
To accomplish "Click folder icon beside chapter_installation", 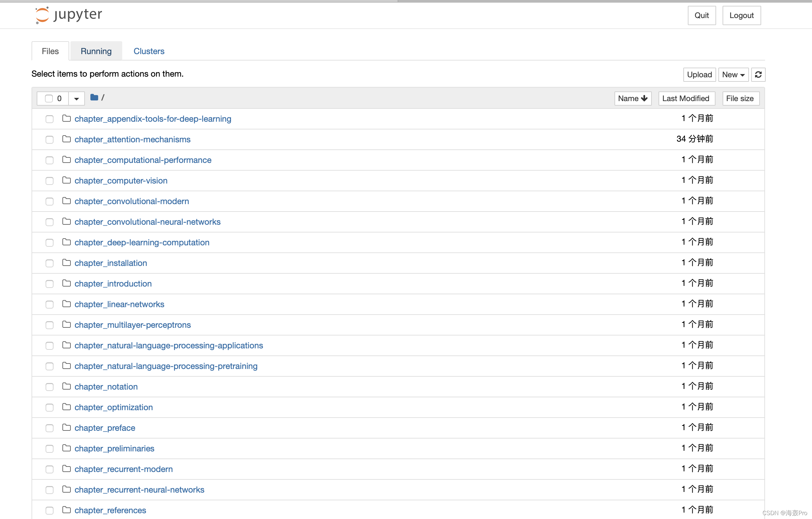I will coord(66,262).
